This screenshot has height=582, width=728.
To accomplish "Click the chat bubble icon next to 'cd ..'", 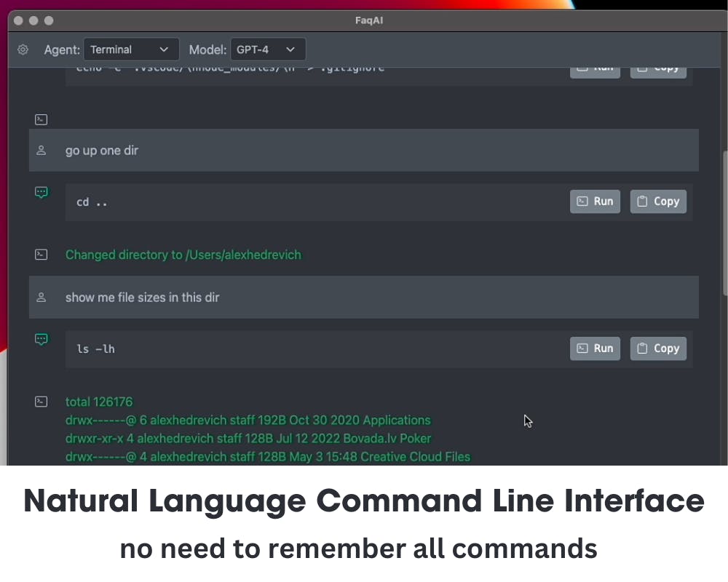I will (x=41, y=192).
